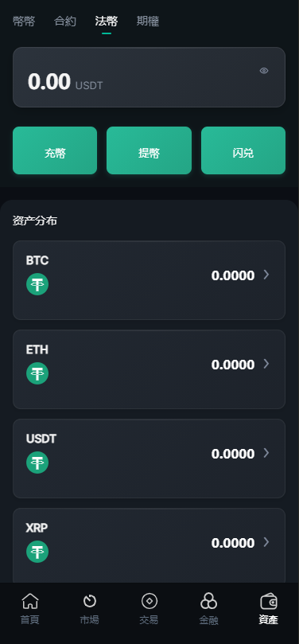Switch to the 幣幣 tab
This screenshot has width=299, height=644.
24,21
